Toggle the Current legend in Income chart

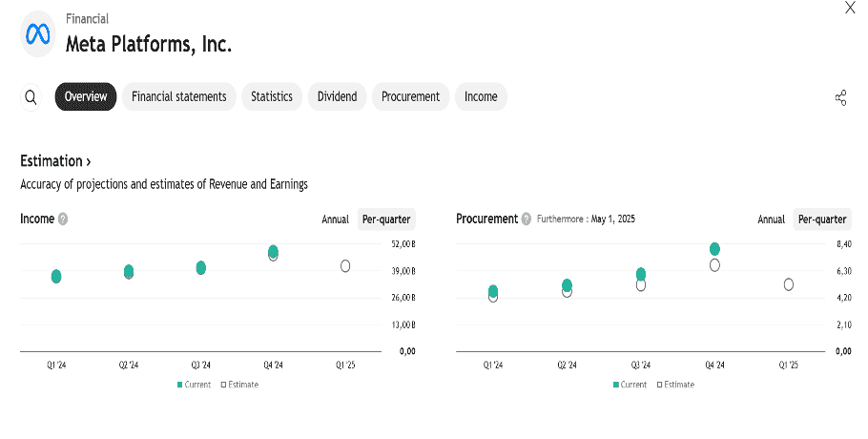click(x=194, y=385)
